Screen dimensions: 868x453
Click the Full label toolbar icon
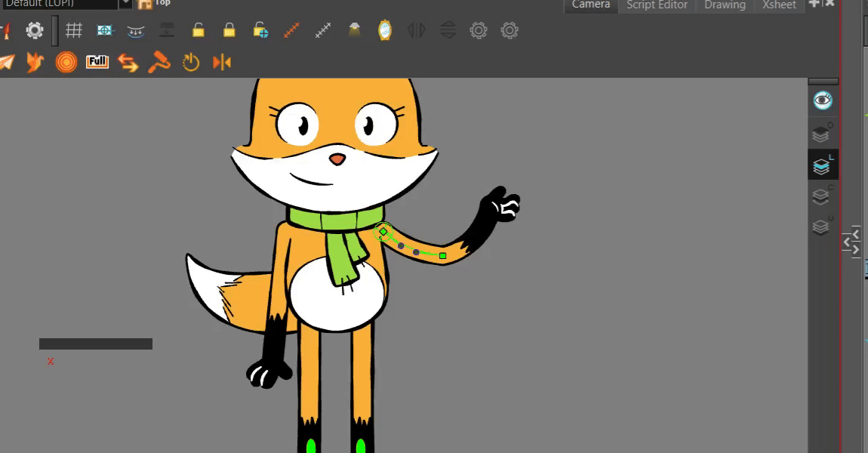coord(97,62)
